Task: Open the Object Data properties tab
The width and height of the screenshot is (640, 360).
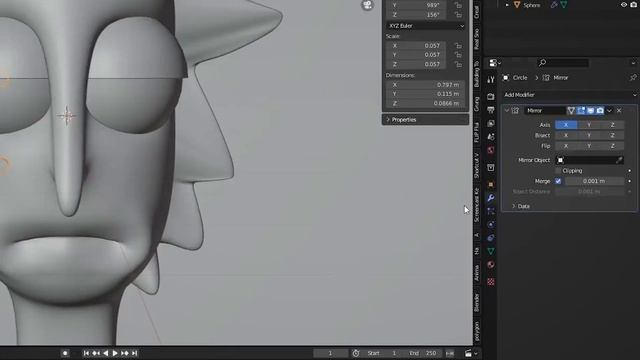Action: tap(491, 251)
